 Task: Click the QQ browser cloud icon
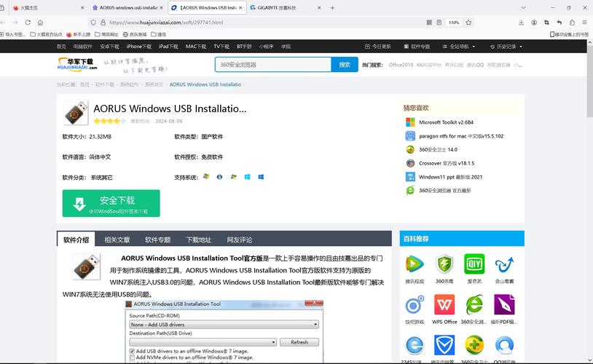point(504,345)
